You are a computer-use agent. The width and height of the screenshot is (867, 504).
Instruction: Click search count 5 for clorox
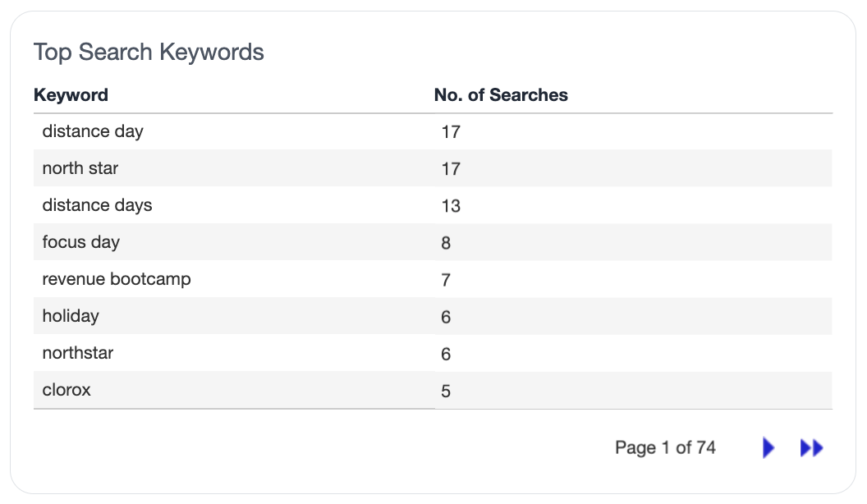[446, 392]
